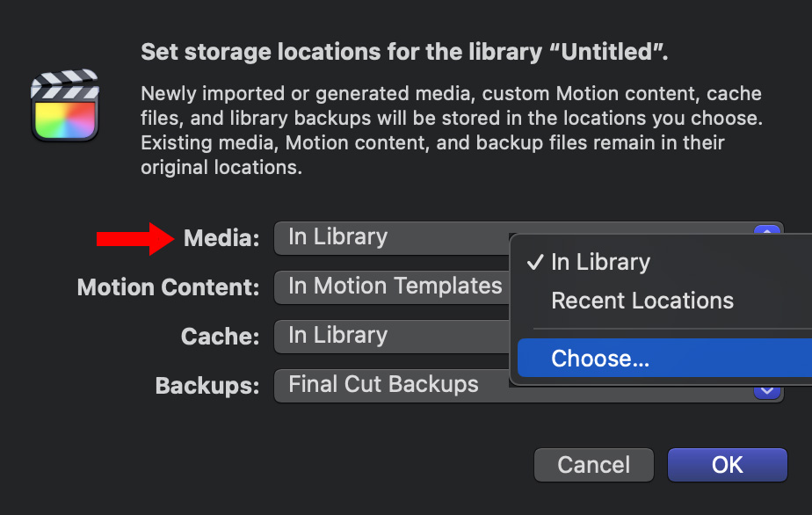Open the Motion Content location dropdown
Viewport: 812px width, 515px height.
(x=391, y=287)
